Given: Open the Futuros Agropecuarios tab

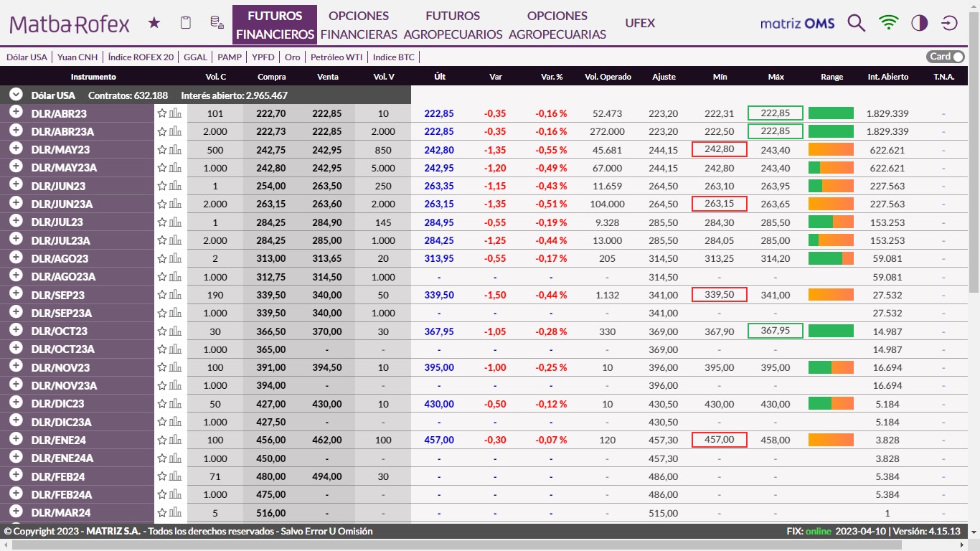Looking at the screenshot, I should tap(453, 25).
